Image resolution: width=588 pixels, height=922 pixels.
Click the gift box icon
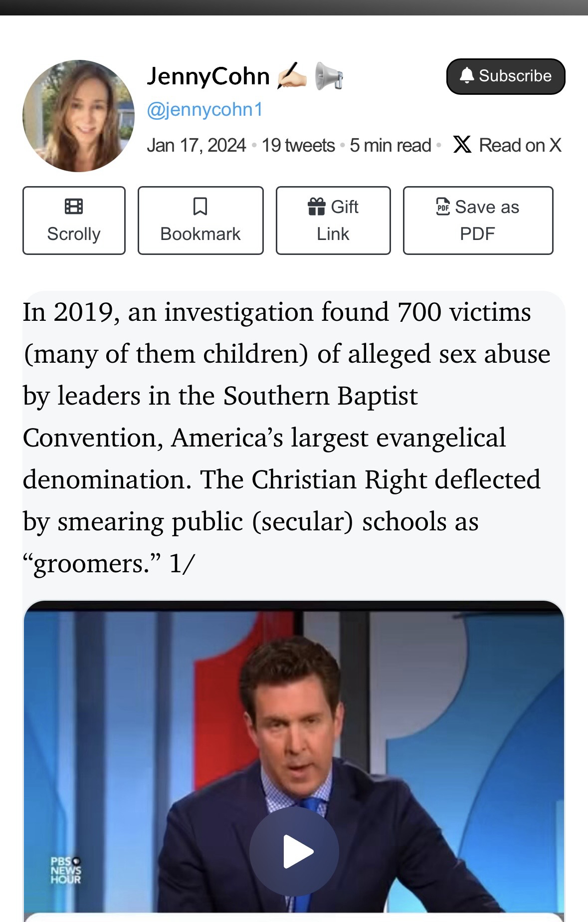[317, 207]
